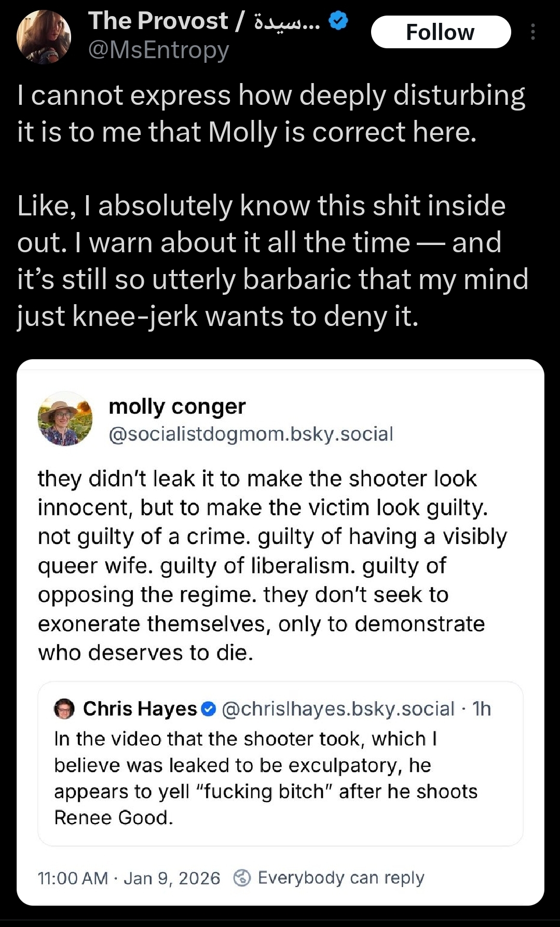Viewport: 560px width, 927px height.
Task: Click the blue verified badge next to The Provost
Action: (x=338, y=21)
